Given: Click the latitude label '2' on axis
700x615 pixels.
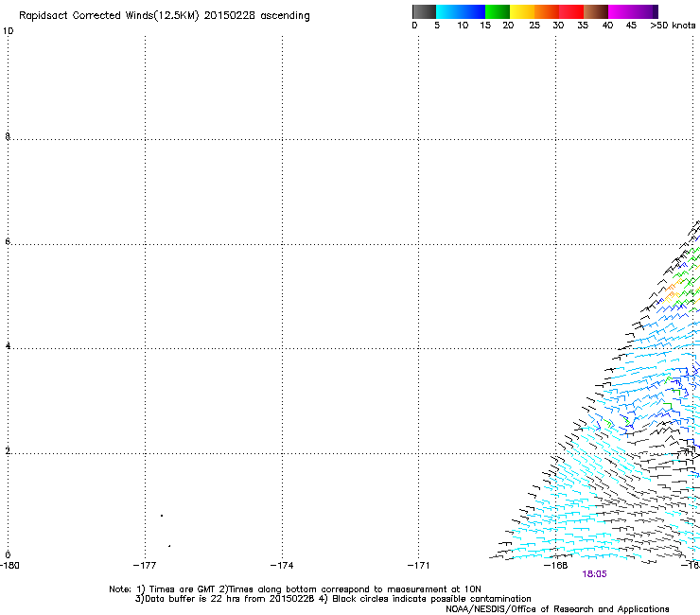Looking at the screenshot, I should (x=8, y=451).
